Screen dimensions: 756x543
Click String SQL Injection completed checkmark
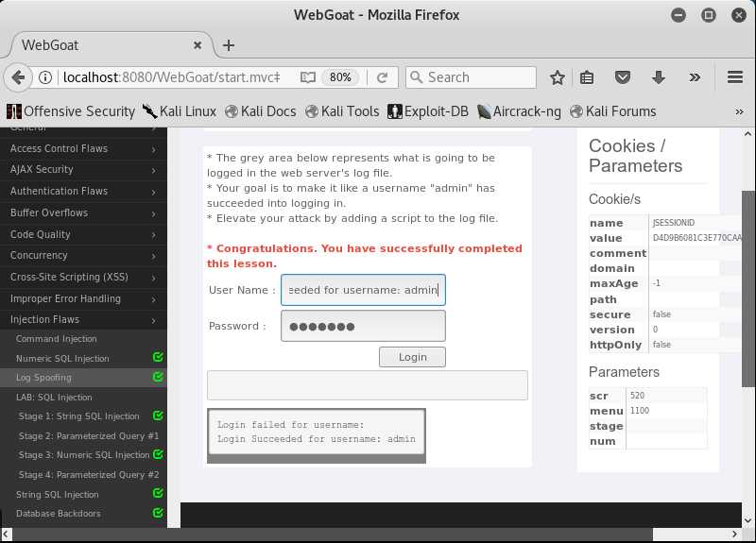(x=158, y=493)
